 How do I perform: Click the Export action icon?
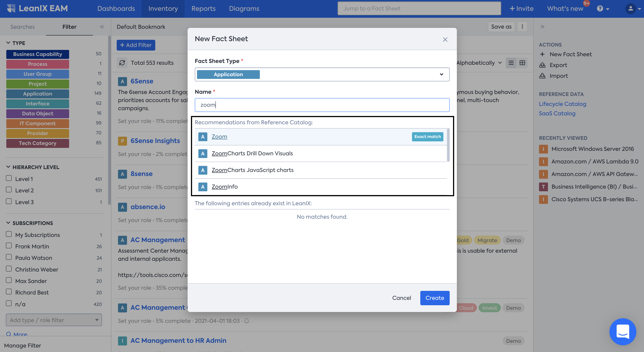(x=542, y=65)
